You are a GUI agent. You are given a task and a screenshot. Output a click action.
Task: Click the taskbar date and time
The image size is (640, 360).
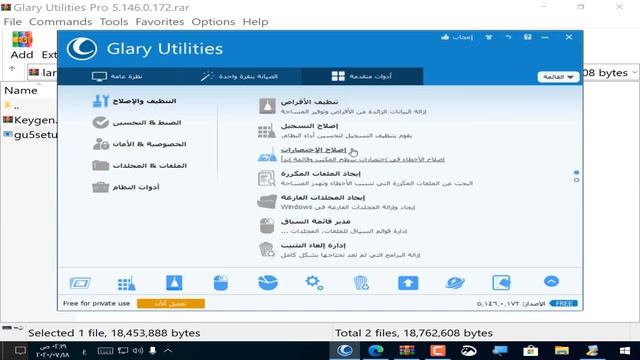[52, 351]
